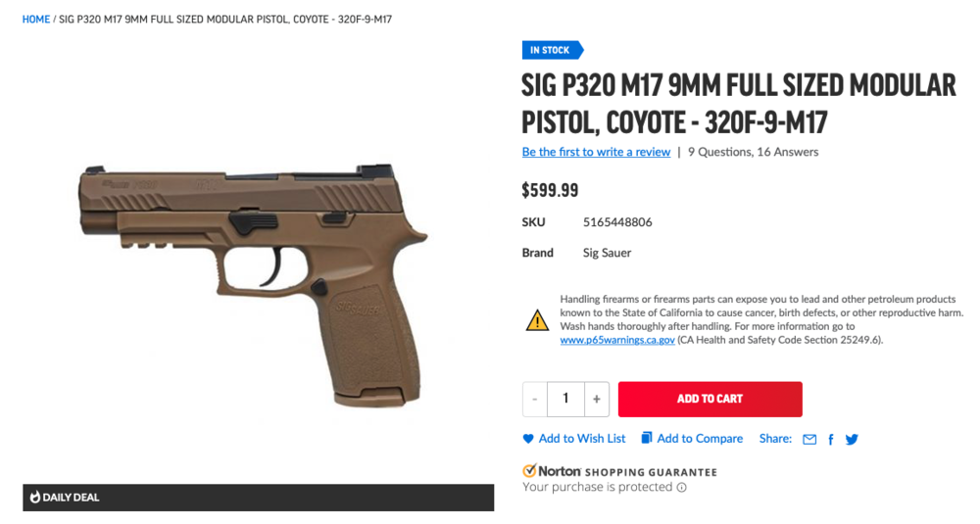
Task: Share the pistol listing on Facebook
Action: pos(831,440)
